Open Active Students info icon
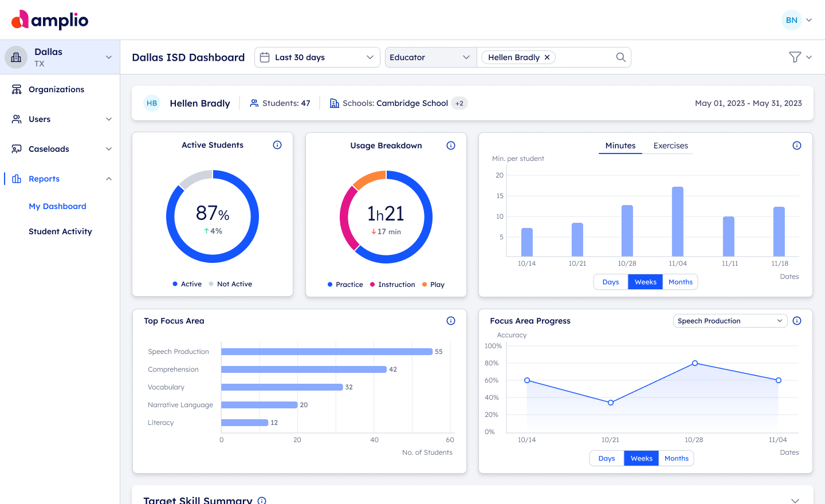 coord(277,145)
